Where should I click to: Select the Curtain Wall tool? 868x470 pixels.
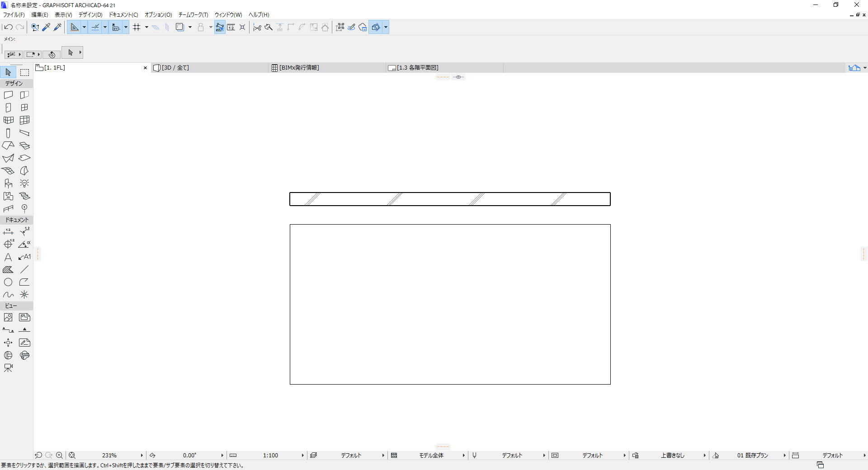(24, 120)
